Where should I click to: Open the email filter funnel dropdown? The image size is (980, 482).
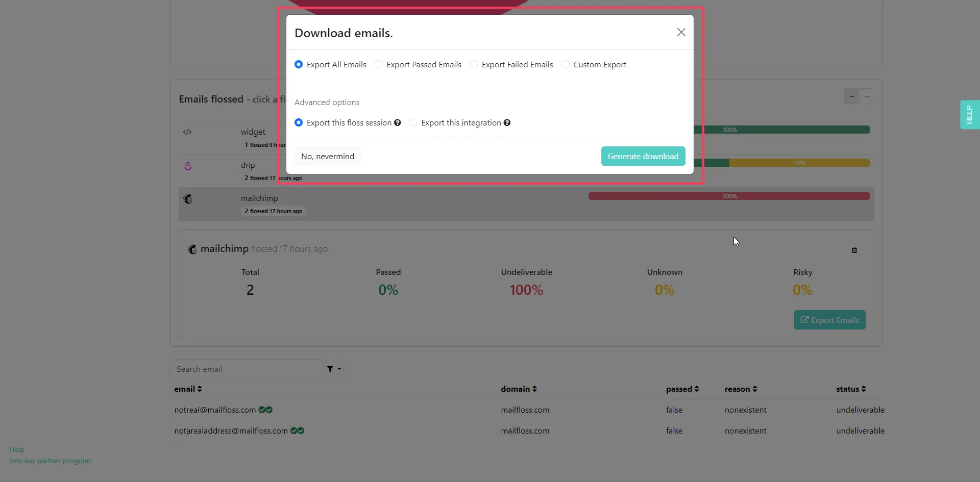334,369
